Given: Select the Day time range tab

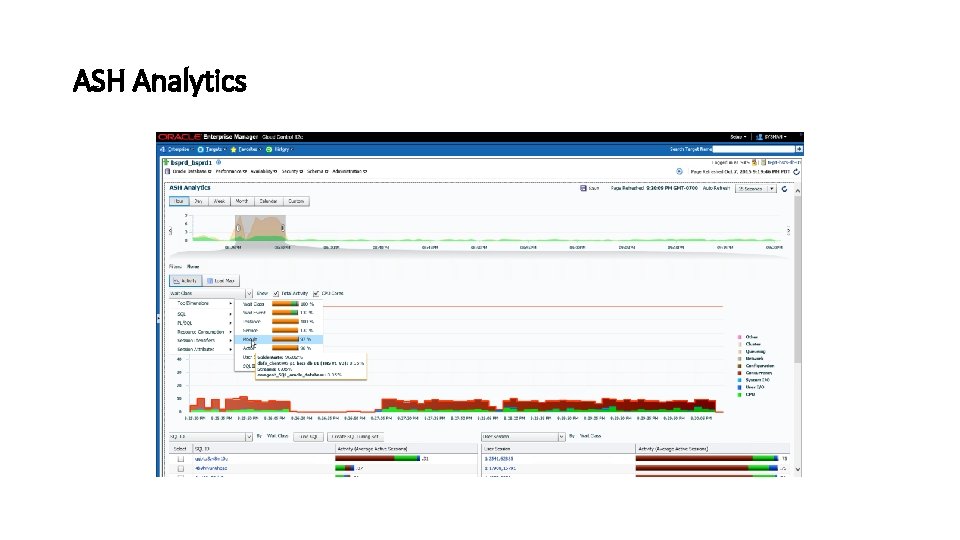Looking at the screenshot, I should (198, 201).
